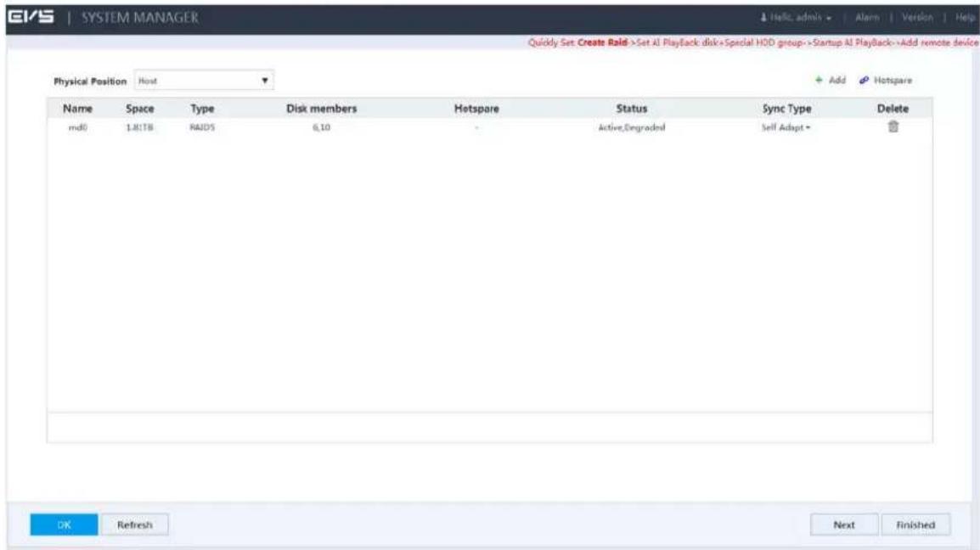Click the RAID5 type cell
980x550 pixels.
click(x=202, y=127)
